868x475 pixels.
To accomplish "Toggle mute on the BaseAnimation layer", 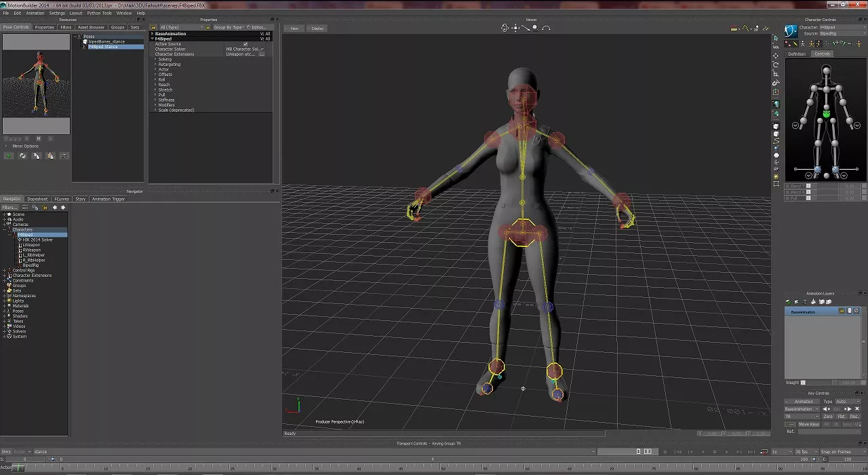I will [855, 311].
